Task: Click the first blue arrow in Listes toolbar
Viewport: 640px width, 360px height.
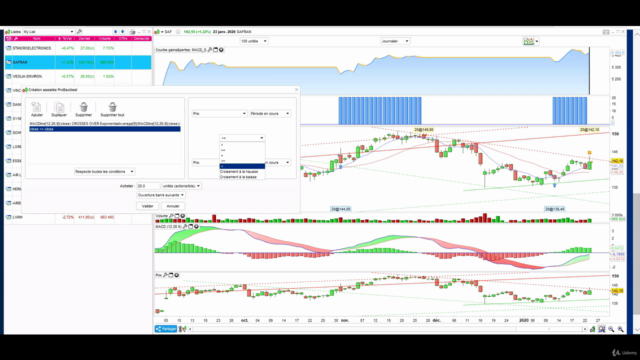Action: pos(116,31)
